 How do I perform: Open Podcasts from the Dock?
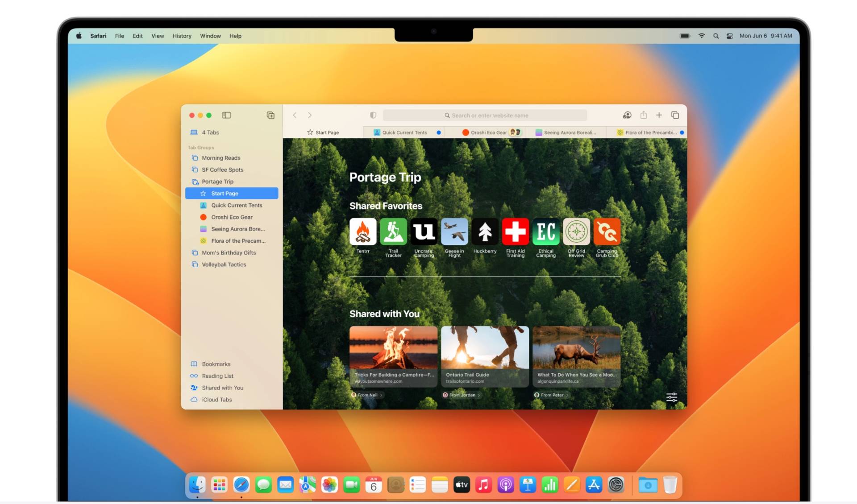(506, 485)
